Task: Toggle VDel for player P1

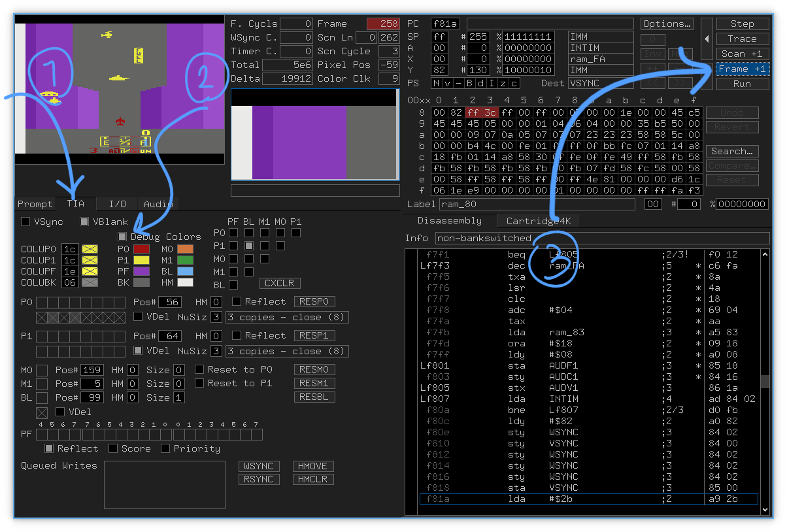Action: (x=138, y=350)
